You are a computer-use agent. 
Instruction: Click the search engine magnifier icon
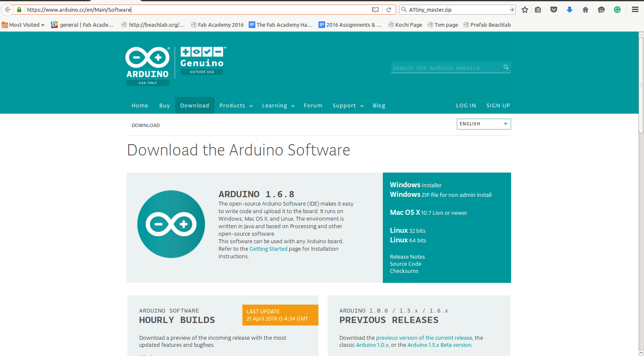[404, 10]
